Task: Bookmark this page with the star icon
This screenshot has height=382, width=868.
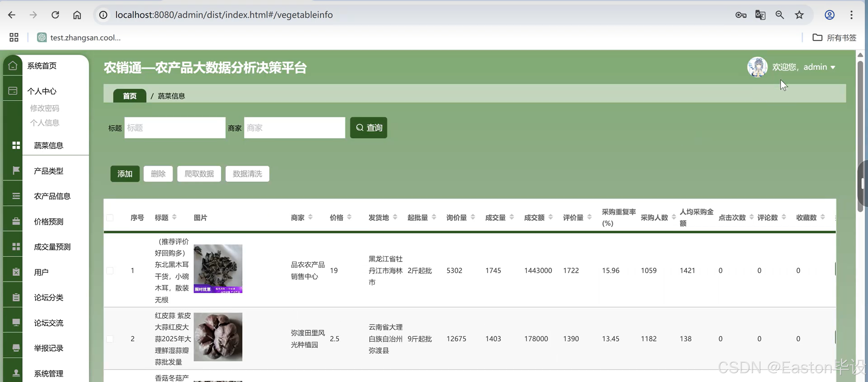Action: coord(799,15)
